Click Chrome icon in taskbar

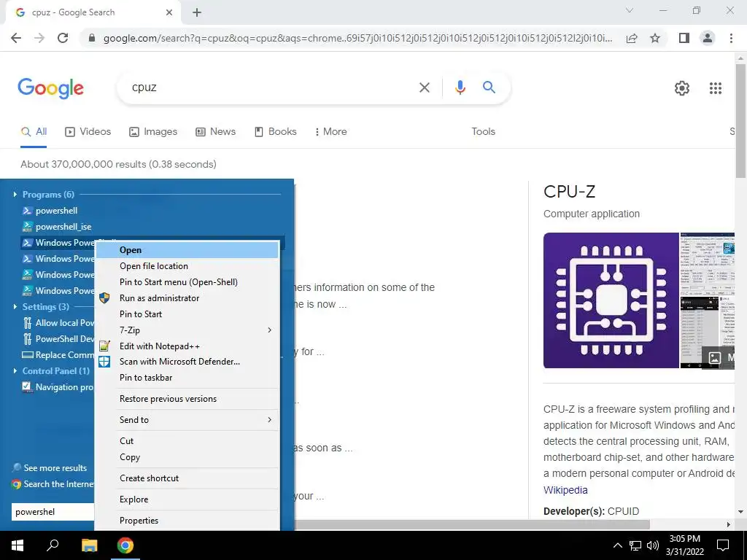tap(125, 545)
